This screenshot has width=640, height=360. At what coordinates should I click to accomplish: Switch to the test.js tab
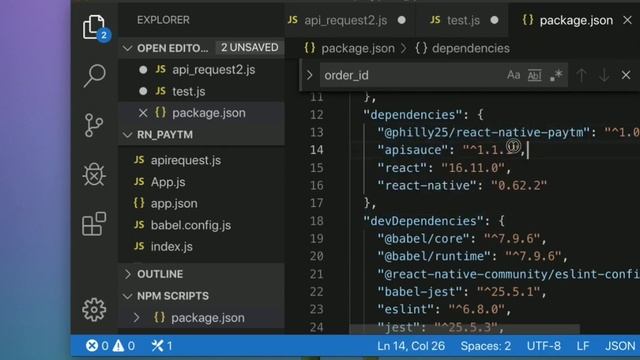(x=463, y=20)
